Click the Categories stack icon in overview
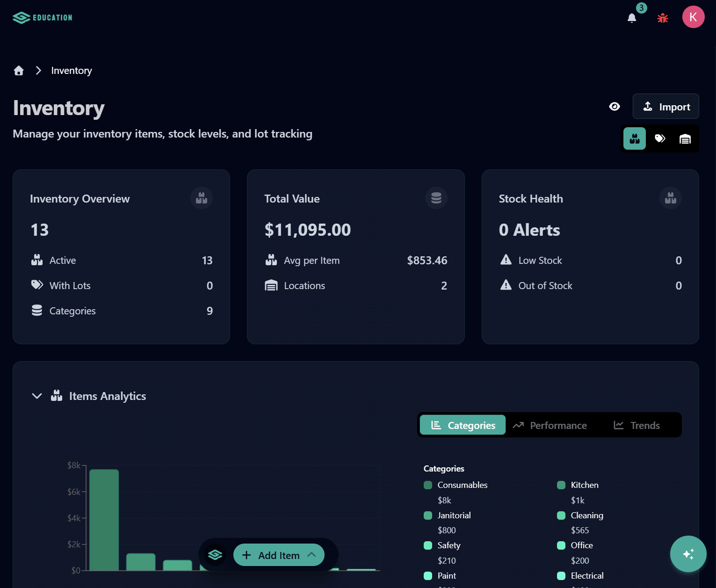This screenshot has width=716, height=588. pos(37,311)
